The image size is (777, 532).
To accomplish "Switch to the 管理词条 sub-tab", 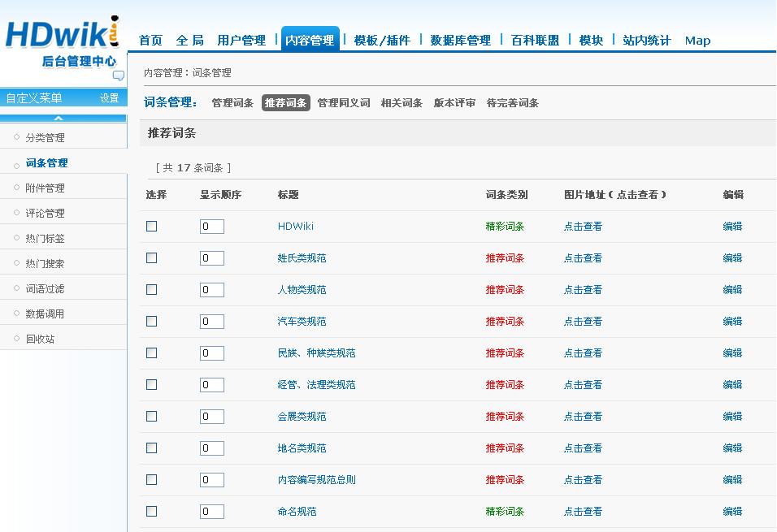I will (232, 102).
